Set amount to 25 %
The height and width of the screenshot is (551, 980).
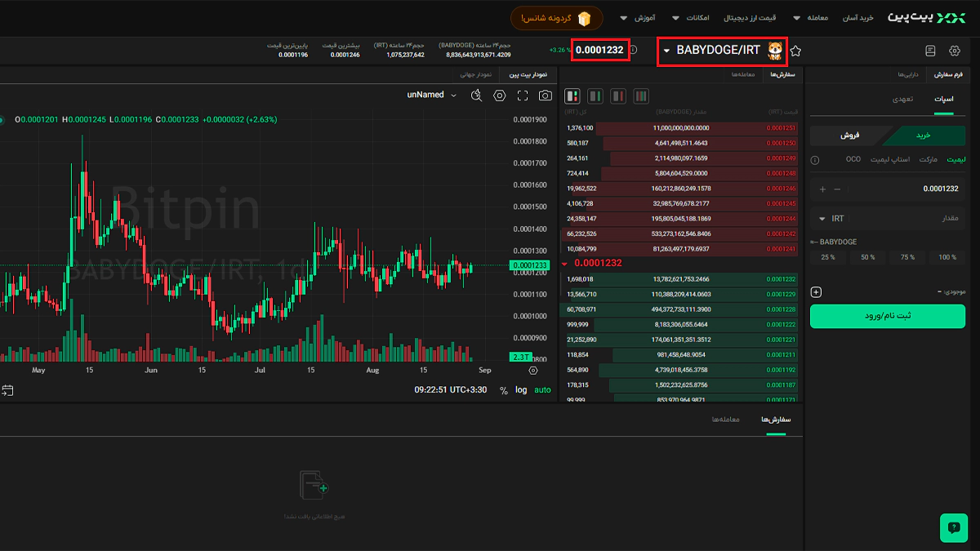click(828, 257)
